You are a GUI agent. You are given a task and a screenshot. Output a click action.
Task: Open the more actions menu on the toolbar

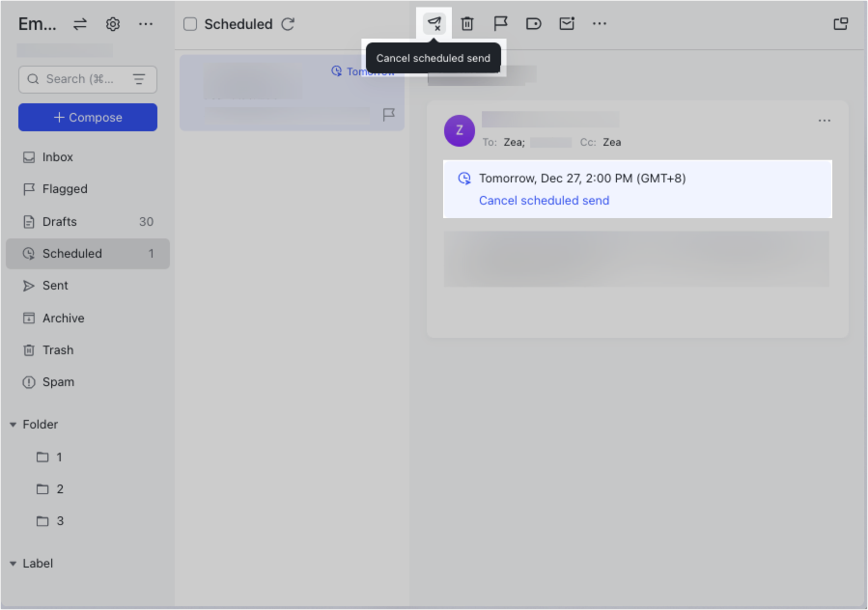coord(600,23)
